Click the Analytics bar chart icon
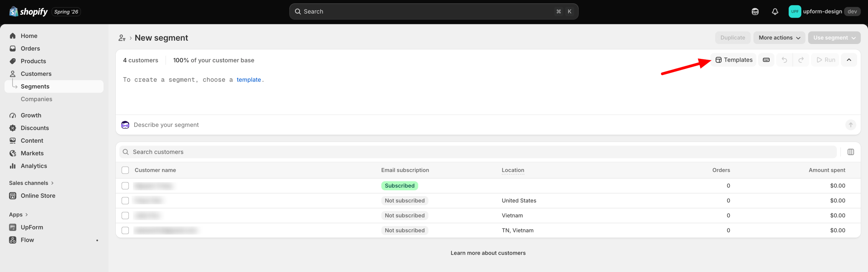 [x=13, y=166]
